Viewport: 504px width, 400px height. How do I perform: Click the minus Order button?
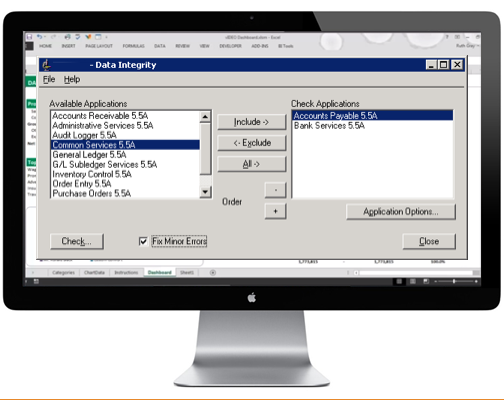pyautogui.click(x=275, y=190)
